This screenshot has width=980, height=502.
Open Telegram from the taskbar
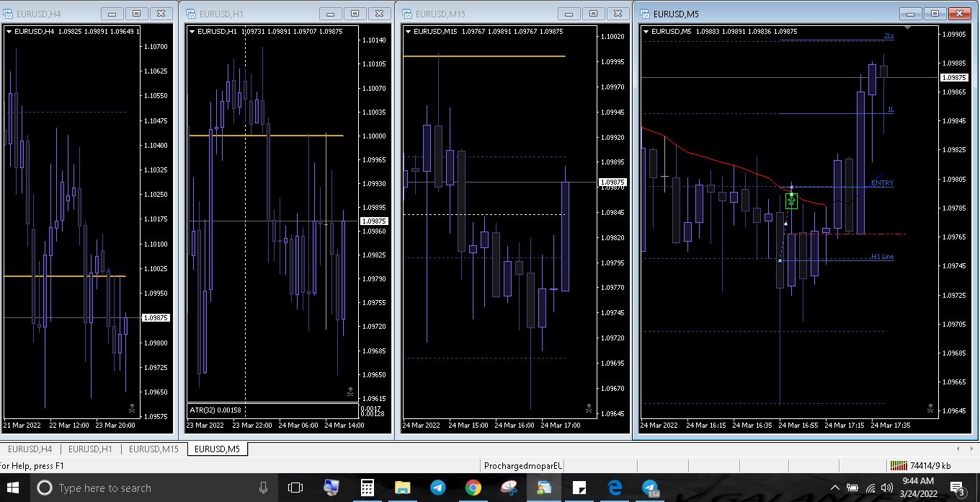(x=437, y=488)
